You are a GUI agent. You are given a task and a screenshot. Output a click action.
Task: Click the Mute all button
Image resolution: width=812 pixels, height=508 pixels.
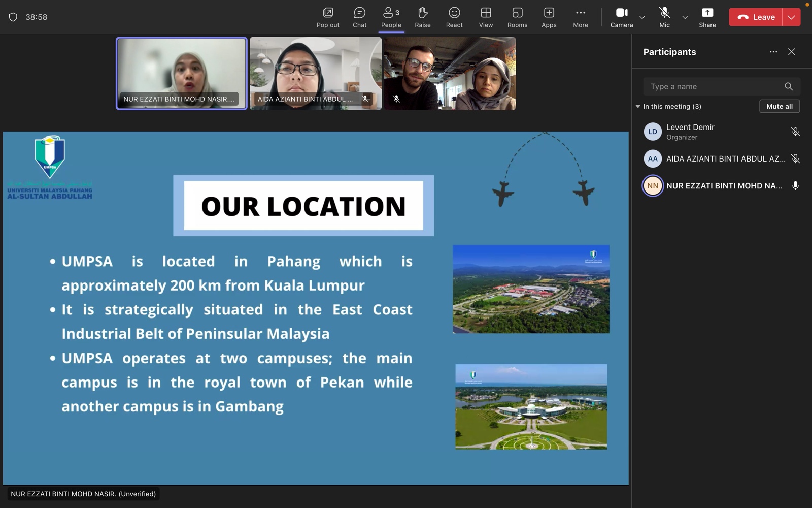(780, 106)
